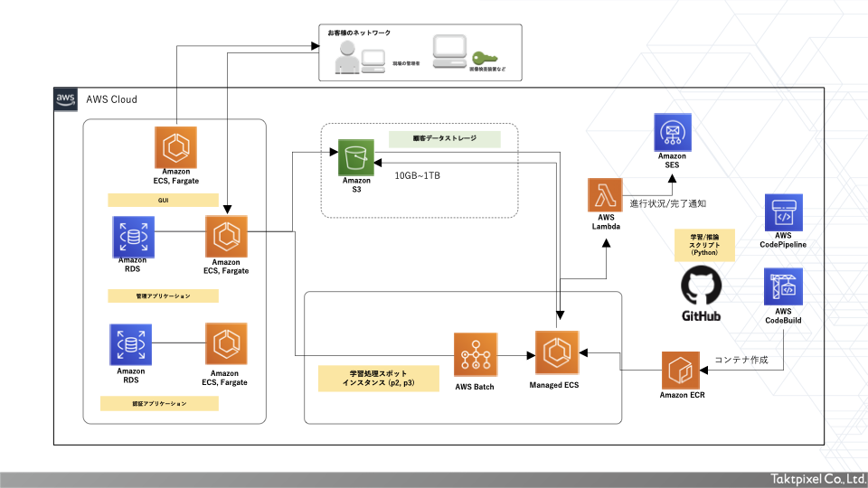Image resolution: width=868 pixels, height=488 pixels.
Task: Click the 'Taktpixel Co., Ltd.' footer text
Action: tap(819, 479)
